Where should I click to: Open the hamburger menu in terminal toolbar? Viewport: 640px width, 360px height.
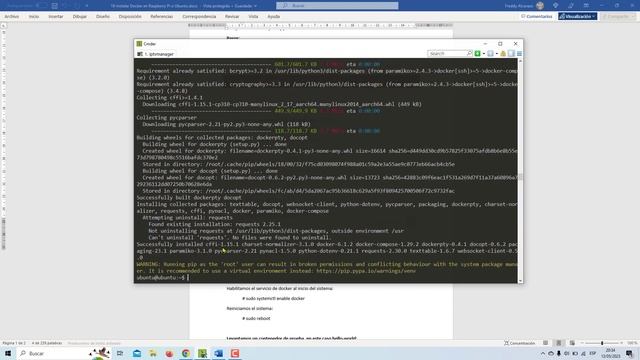pos(519,53)
